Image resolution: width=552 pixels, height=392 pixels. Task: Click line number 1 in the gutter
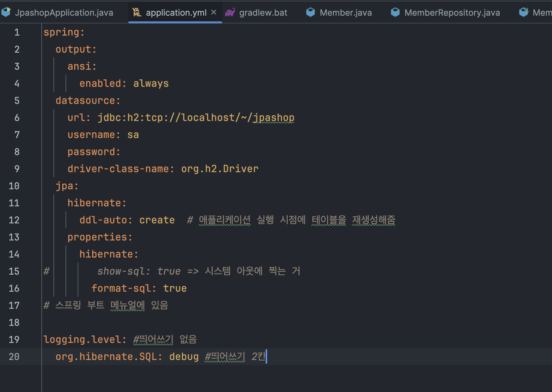click(x=17, y=32)
